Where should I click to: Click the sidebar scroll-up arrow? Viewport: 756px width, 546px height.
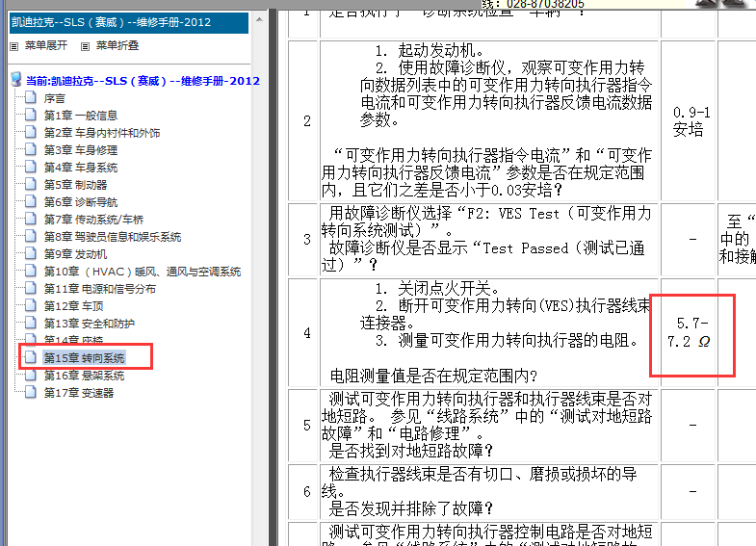click(x=259, y=20)
